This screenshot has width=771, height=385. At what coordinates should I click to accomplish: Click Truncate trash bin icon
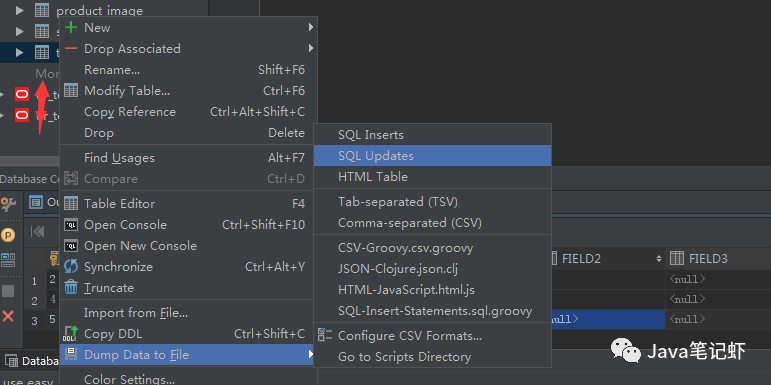coord(71,288)
